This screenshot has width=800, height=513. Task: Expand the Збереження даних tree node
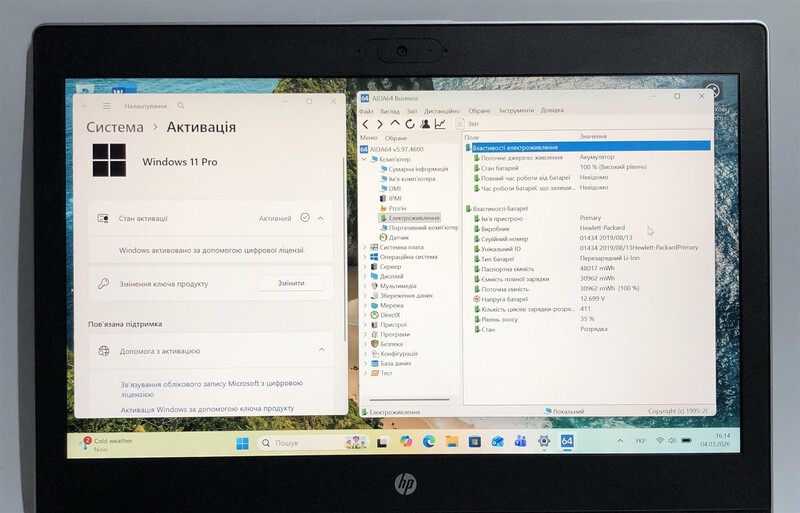tap(364, 296)
